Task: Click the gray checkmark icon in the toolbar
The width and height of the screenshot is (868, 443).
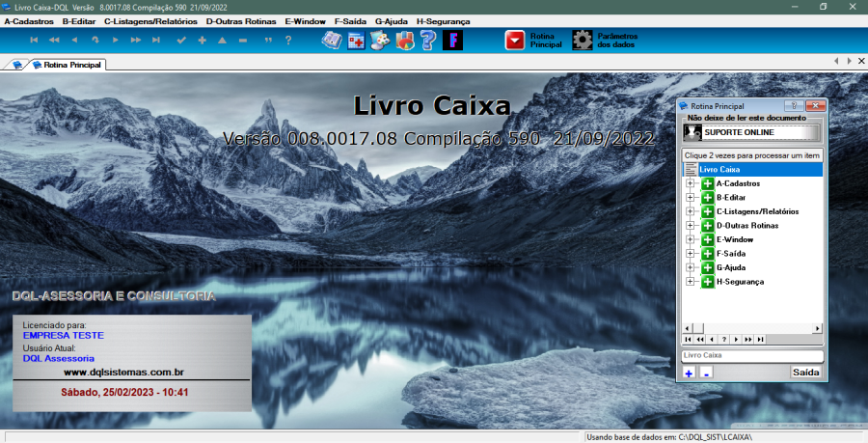Action: tap(181, 41)
